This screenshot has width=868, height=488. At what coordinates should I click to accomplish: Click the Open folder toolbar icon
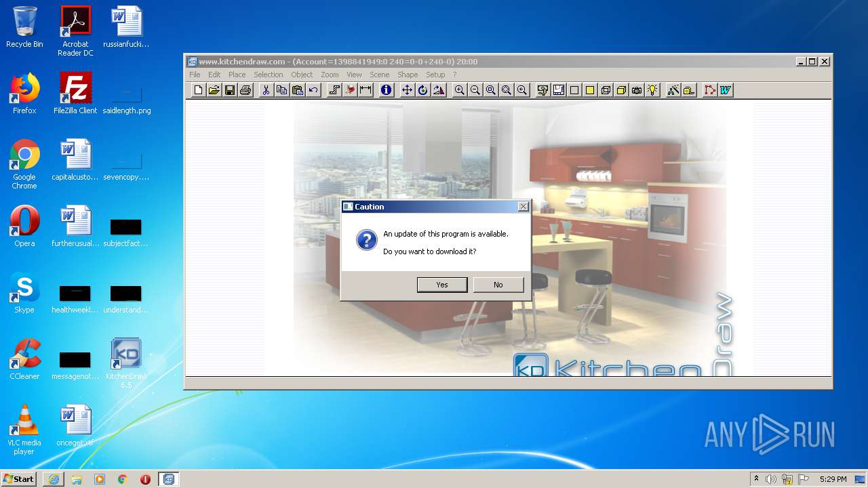pos(214,90)
